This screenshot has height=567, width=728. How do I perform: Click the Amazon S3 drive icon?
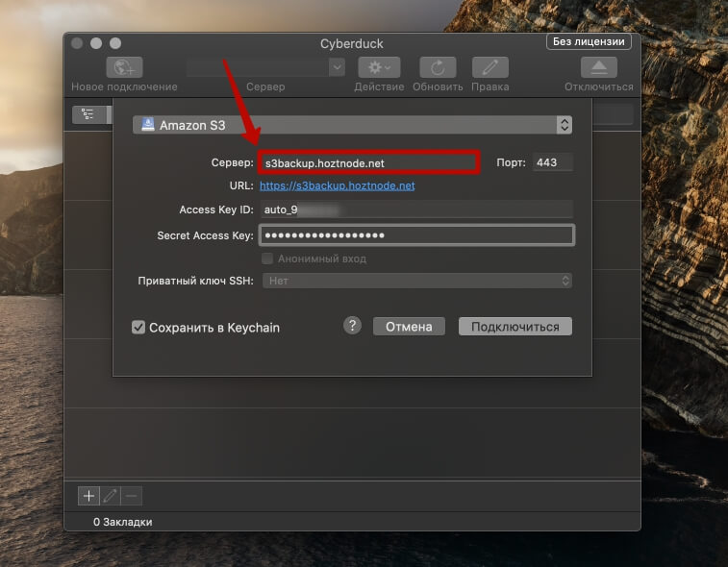coord(148,124)
